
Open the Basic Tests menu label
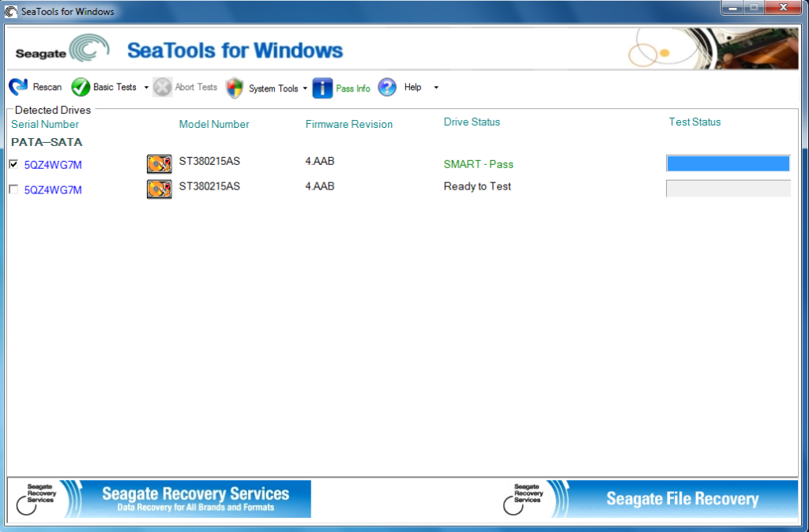(115, 87)
